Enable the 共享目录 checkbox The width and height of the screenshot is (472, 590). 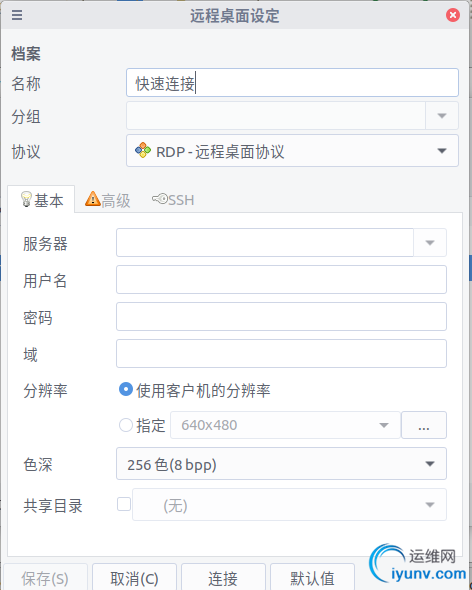click(124, 504)
